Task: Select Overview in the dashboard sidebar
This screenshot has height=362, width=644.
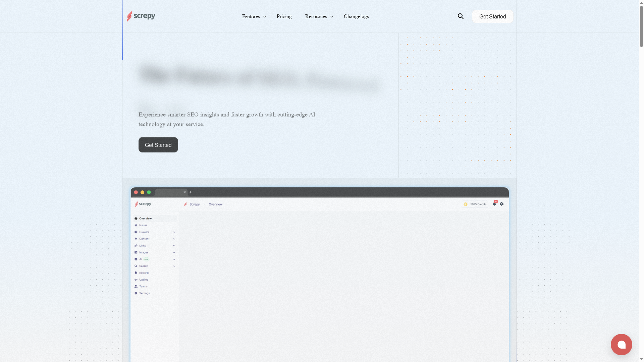Action: click(145, 218)
